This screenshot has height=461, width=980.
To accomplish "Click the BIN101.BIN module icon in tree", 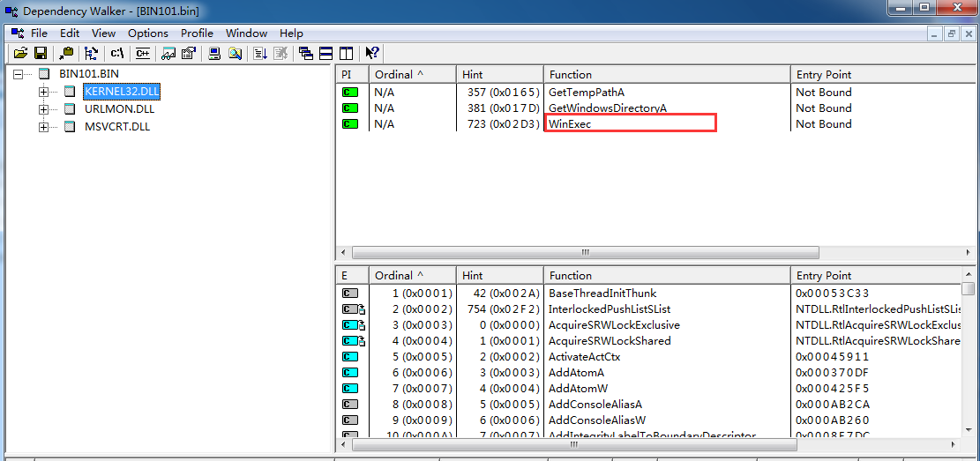I will [44, 74].
